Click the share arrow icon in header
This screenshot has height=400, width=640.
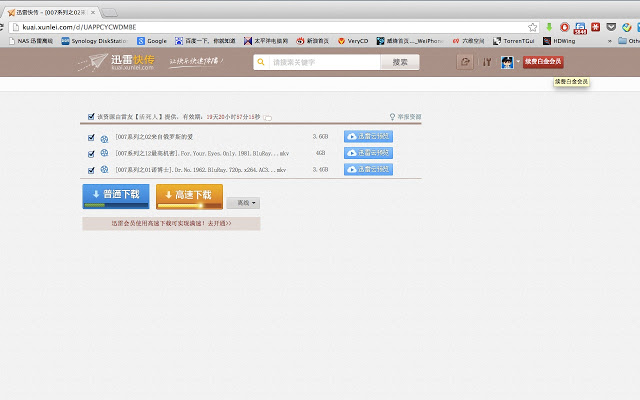[465, 62]
